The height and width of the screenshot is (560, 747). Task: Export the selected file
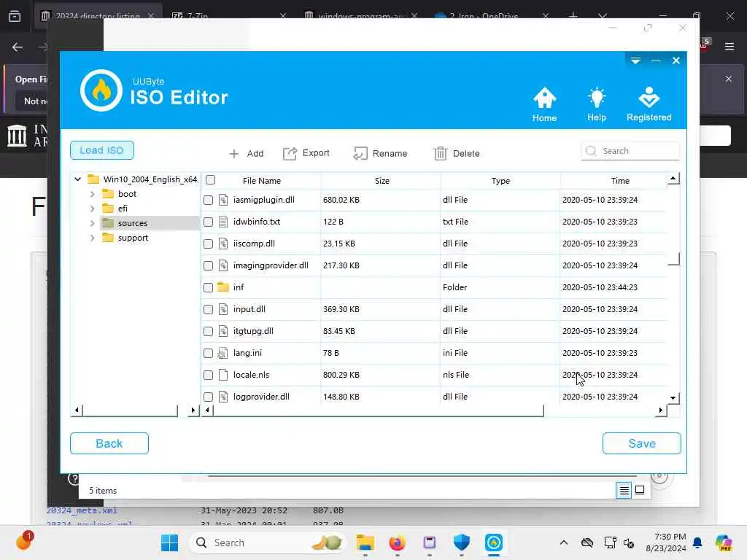(x=306, y=153)
